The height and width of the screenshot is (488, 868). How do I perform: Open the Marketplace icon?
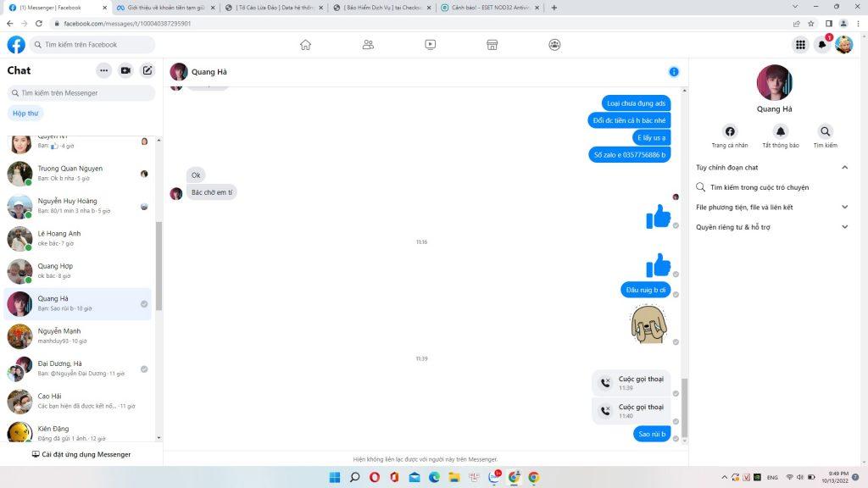point(492,45)
